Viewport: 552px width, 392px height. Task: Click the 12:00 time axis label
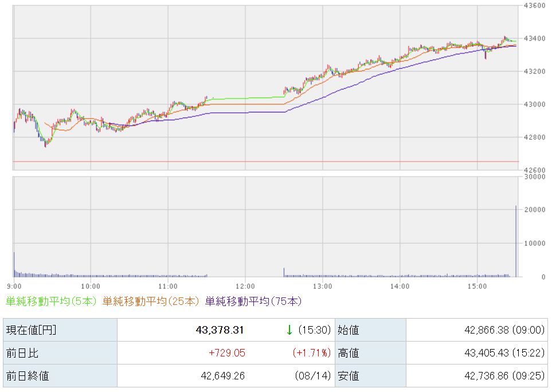(245, 287)
